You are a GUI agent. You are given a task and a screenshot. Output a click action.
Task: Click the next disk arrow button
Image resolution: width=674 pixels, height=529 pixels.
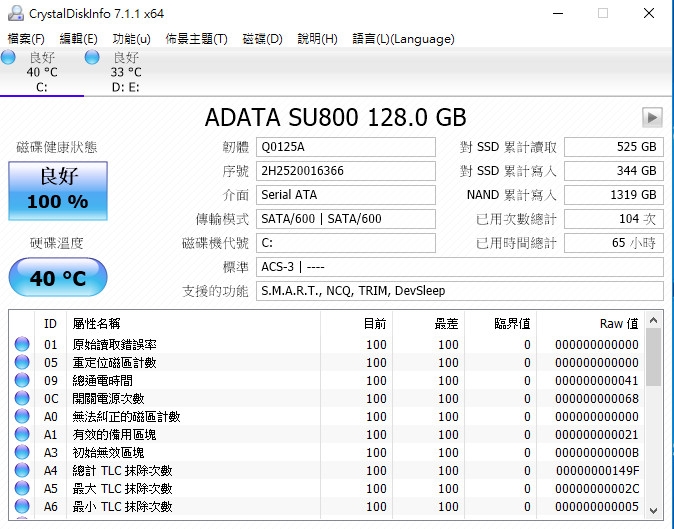coord(652,117)
